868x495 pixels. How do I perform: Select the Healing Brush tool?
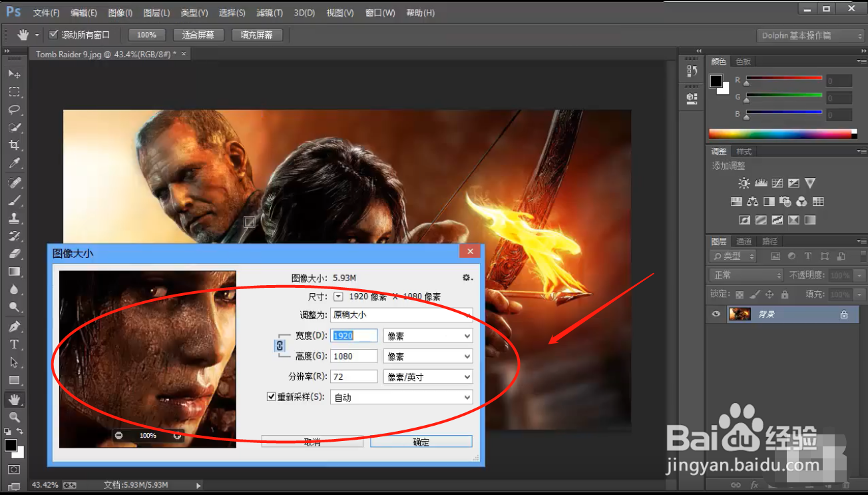(14, 183)
